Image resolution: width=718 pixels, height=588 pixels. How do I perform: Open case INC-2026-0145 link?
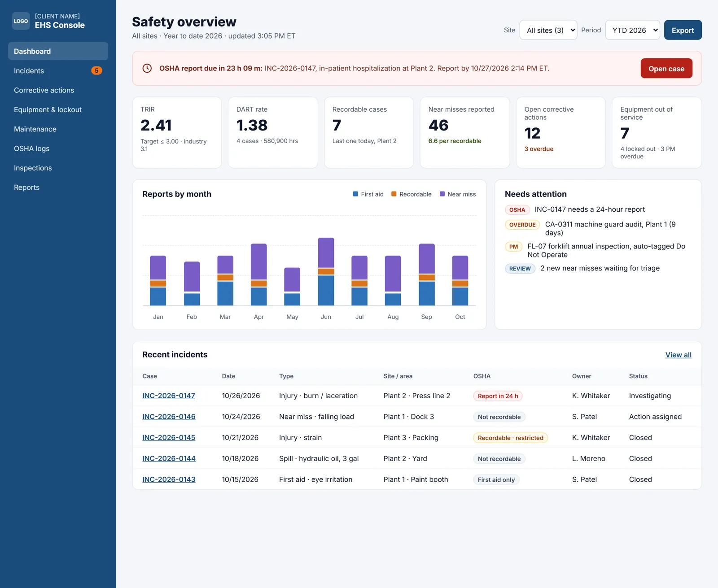(169, 438)
